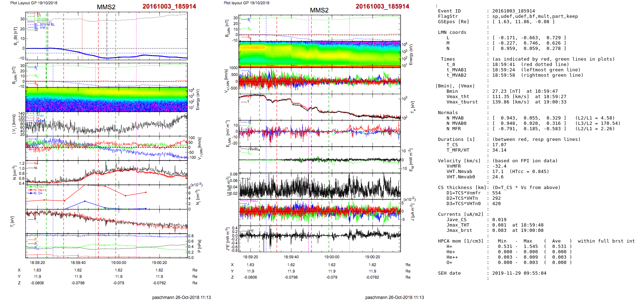Click the HPCA mom [1/cm3] header
This screenshot has height=300, width=644.
461,241
